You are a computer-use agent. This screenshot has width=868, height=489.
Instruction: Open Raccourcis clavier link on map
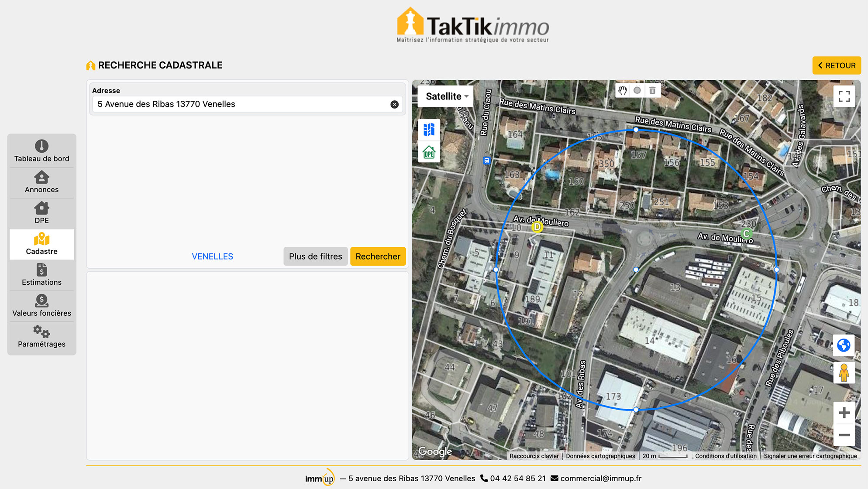tap(534, 456)
